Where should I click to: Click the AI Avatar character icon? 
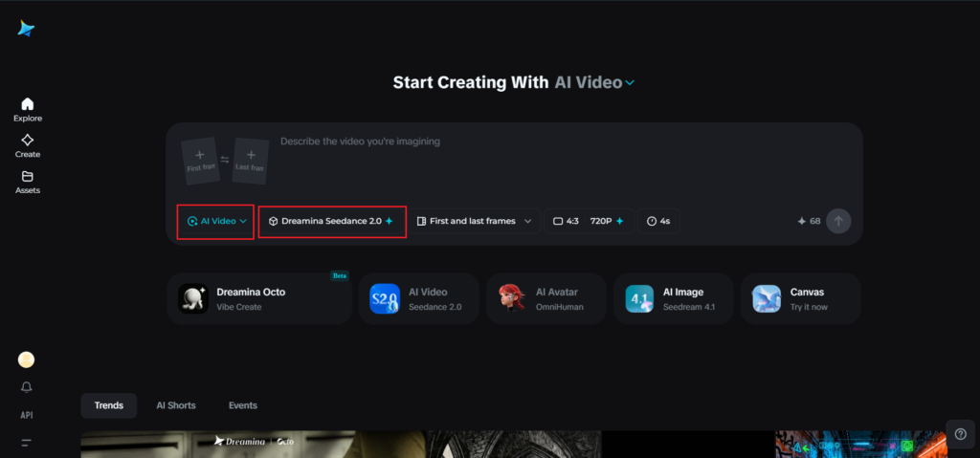click(512, 298)
